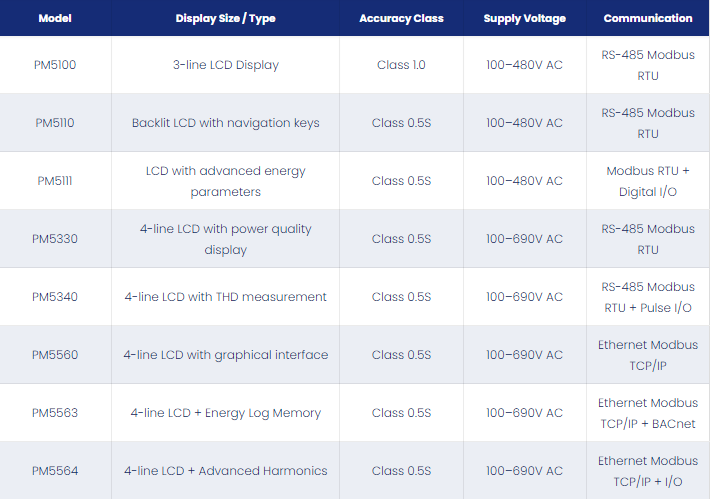Select the PM5111 model name
710x499 pixels.
tap(55, 181)
